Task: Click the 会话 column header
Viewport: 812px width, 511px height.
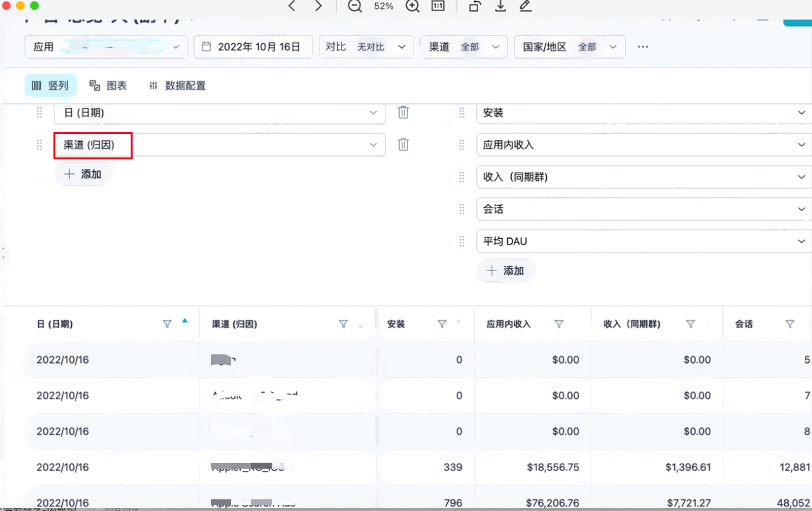Action: pos(744,324)
